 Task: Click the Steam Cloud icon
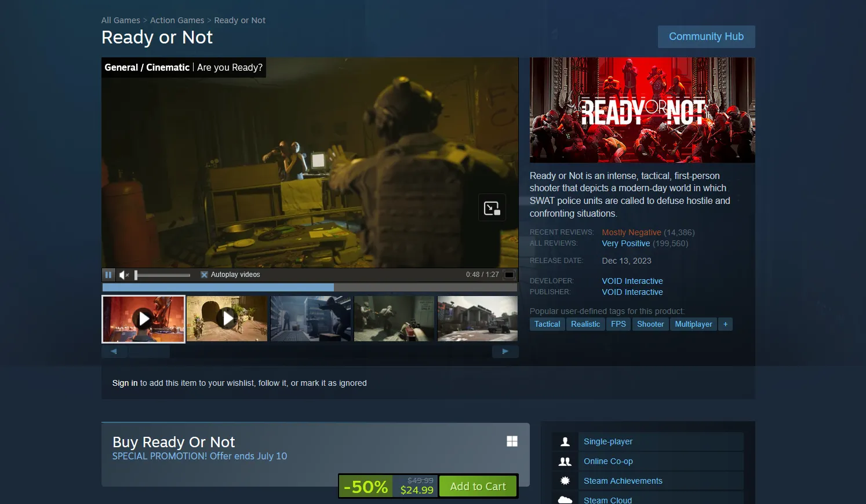tap(565, 499)
